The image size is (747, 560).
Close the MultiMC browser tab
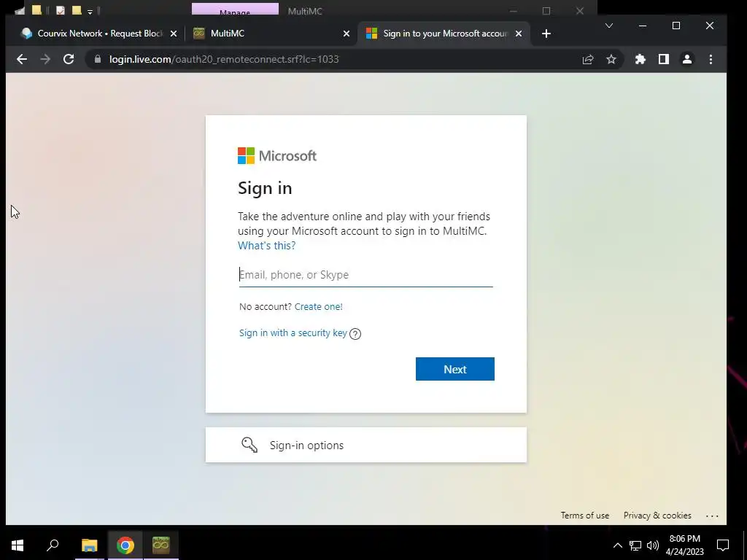coord(347,34)
